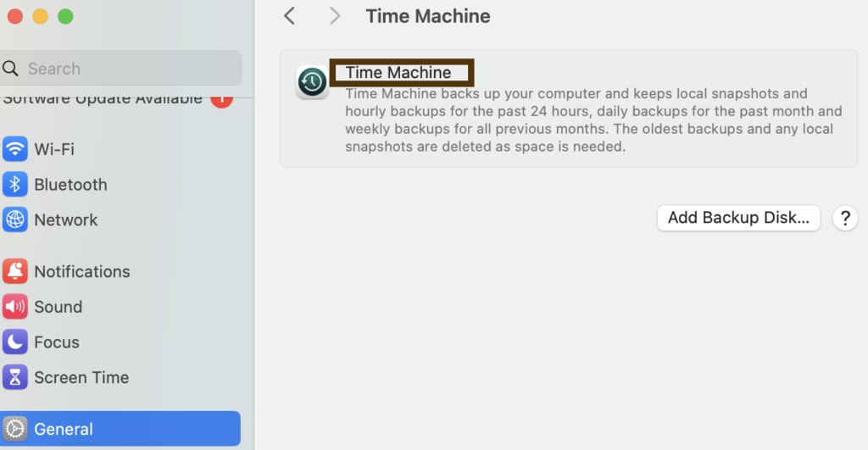Select the Notifications label

(x=82, y=271)
